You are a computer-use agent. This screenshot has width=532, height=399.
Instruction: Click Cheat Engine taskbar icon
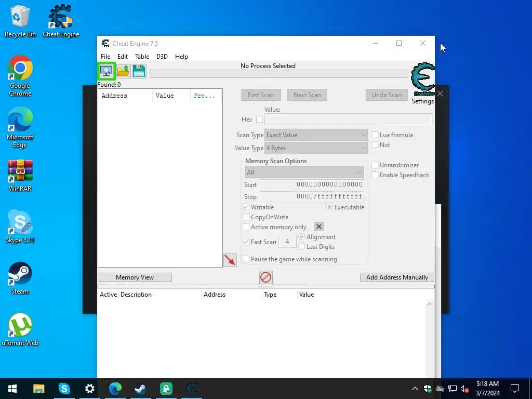click(x=192, y=389)
